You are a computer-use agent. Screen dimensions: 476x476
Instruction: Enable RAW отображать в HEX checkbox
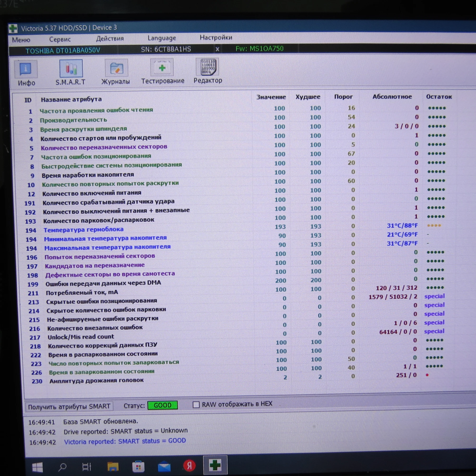point(196,405)
